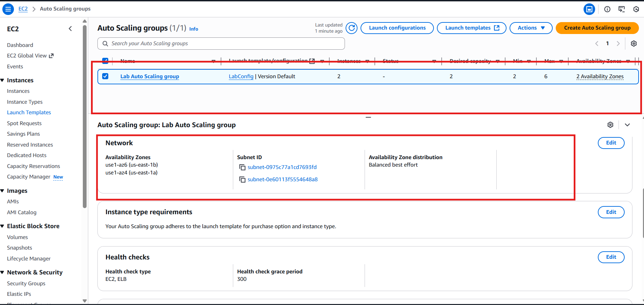Click Create Auto Scaling group button

[x=597, y=28]
